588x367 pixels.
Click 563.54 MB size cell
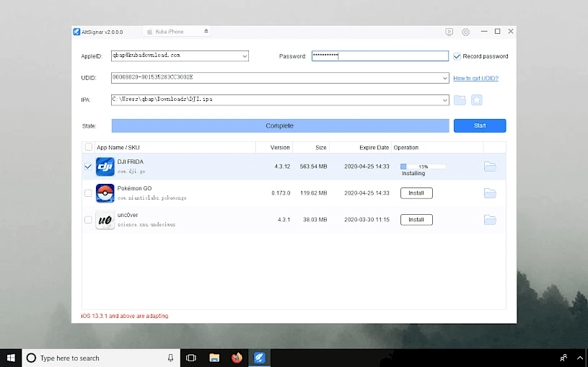pos(314,167)
